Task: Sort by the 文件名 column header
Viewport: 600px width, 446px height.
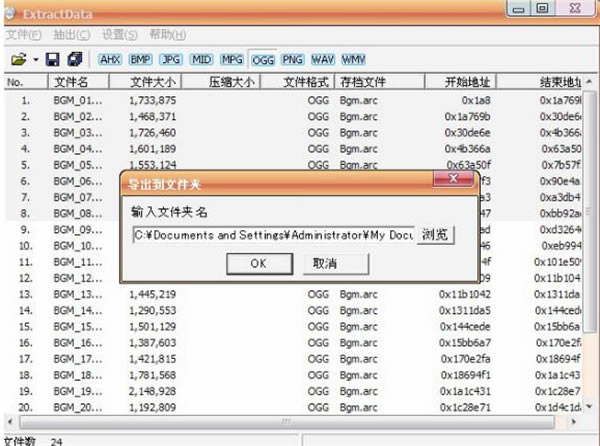Action: (x=78, y=82)
